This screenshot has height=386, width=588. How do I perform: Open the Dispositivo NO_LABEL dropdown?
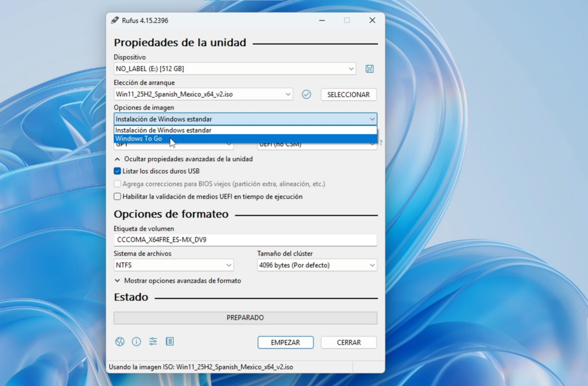click(x=235, y=68)
